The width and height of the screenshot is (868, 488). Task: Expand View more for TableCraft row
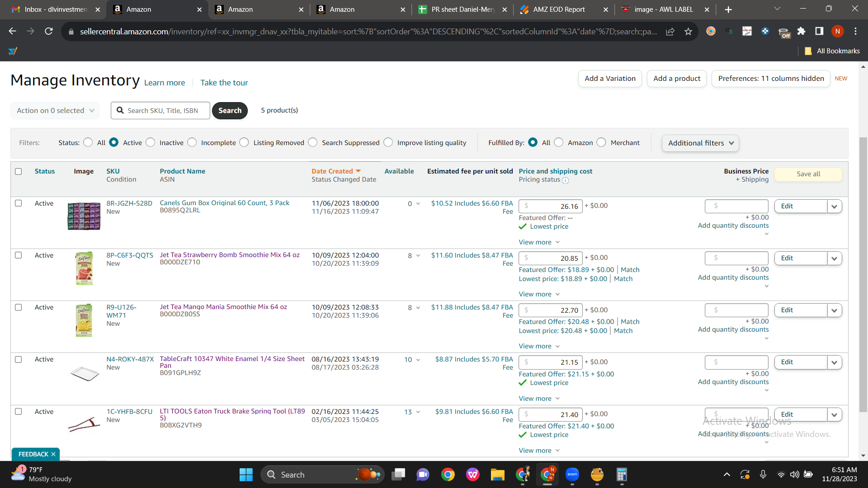tap(539, 399)
